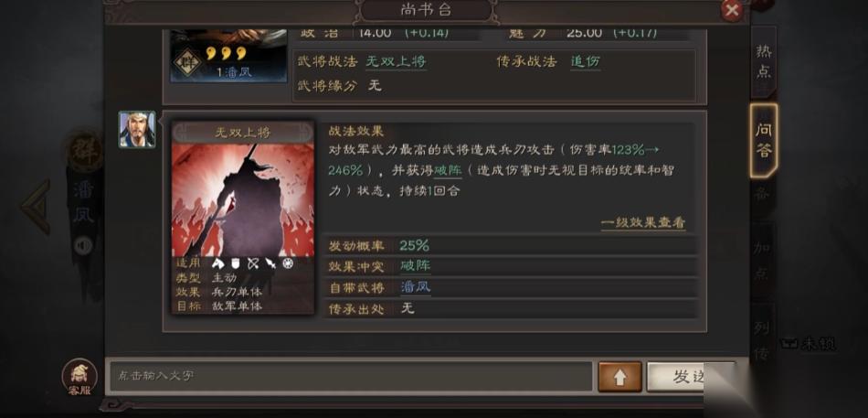Click the 客服 customer service icon
The width and height of the screenshot is (868, 418).
tap(79, 378)
